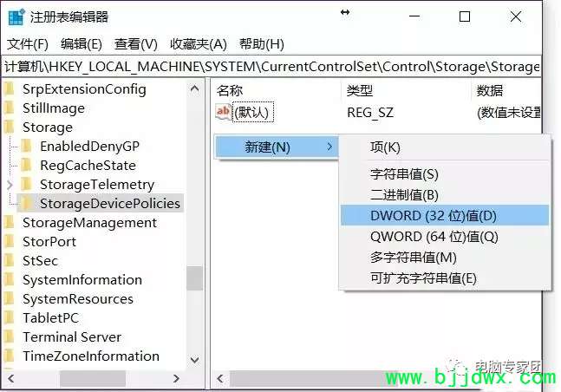Select the StorageManagement key in tree
Image resolution: width=561 pixels, height=392 pixels.
pos(89,223)
